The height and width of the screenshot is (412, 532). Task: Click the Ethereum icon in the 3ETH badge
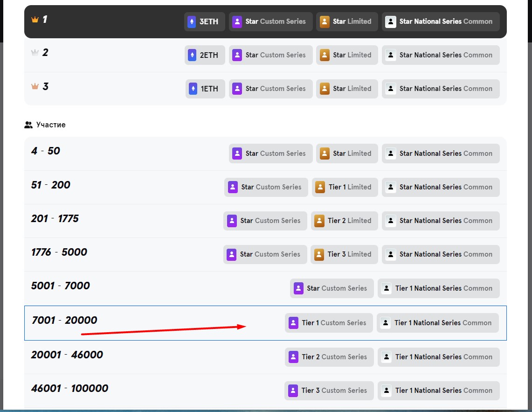click(x=192, y=22)
